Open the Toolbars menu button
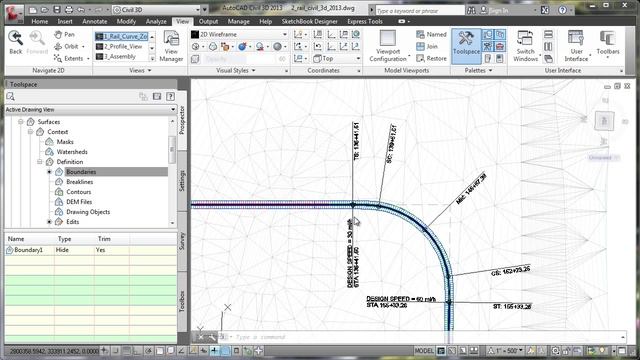The image size is (640, 360). [608, 43]
